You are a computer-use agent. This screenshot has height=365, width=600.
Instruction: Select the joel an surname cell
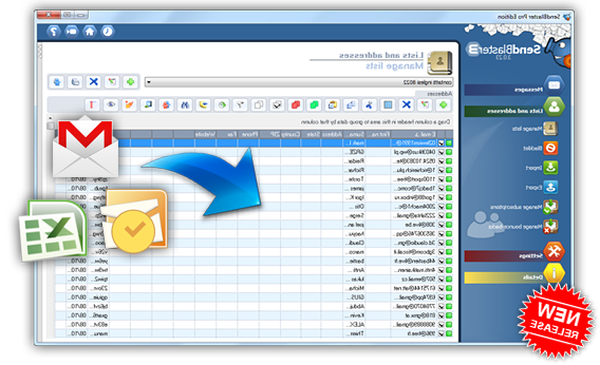[354, 225]
